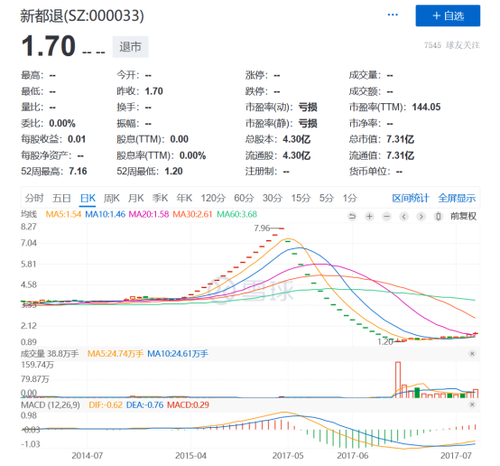500x466 pixels.
Task: Click the 2017-05 date label on the axis
Action: coord(288,455)
